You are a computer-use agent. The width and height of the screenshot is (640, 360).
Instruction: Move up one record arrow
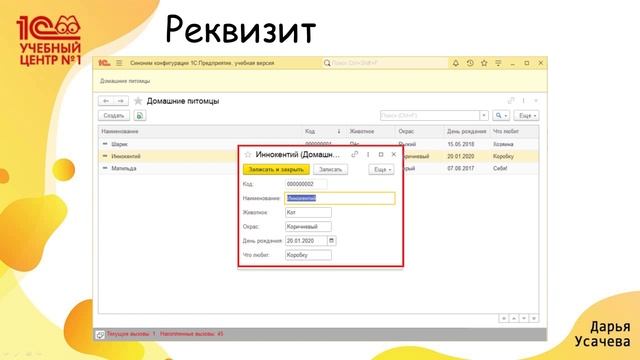click(x=514, y=318)
